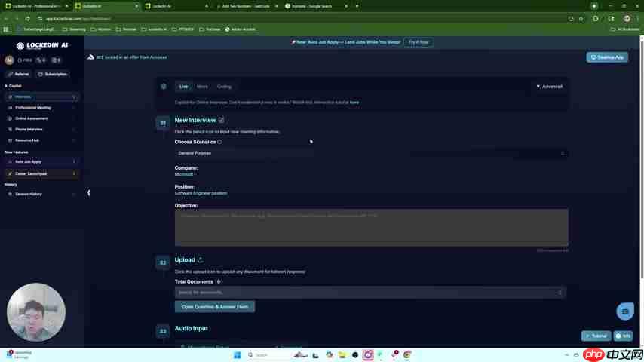
Task: Reload the page in browser
Action: (x=27, y=19)
